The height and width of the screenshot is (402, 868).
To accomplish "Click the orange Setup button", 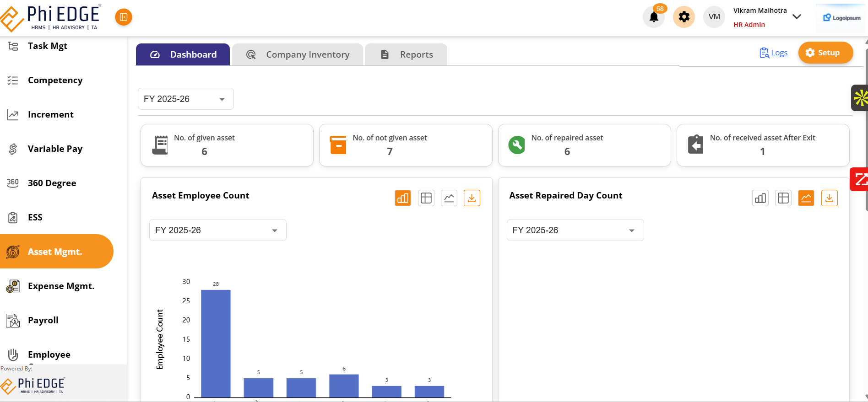I will (825, 53).
